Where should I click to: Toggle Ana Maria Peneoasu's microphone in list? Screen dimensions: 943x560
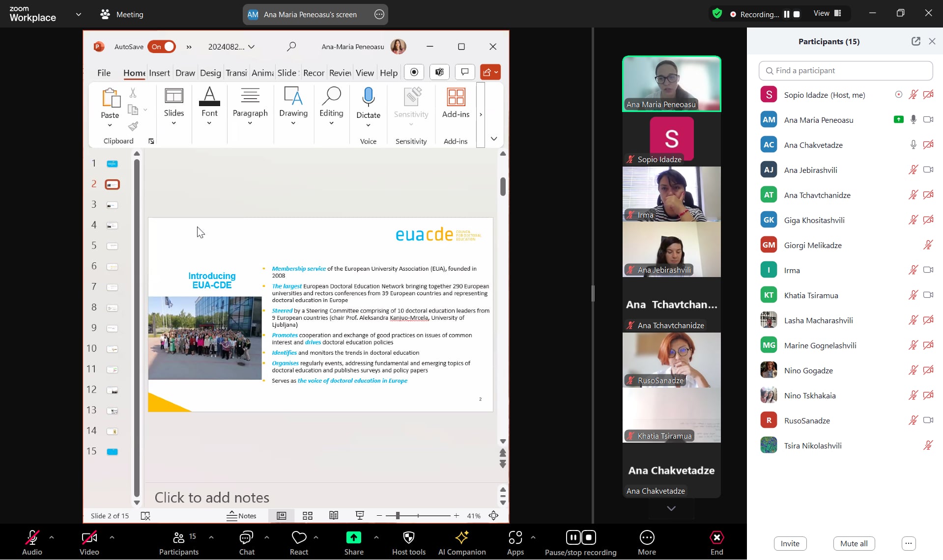pos(913,120)
